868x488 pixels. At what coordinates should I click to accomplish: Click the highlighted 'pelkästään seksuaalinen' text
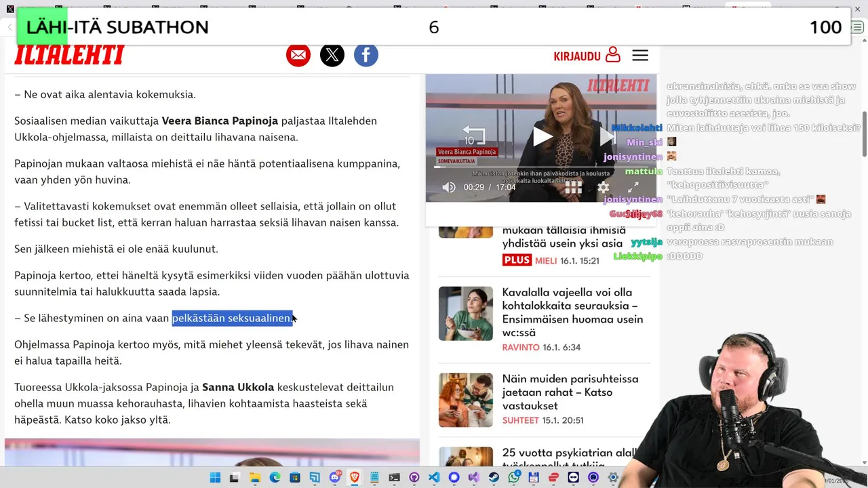232,318
